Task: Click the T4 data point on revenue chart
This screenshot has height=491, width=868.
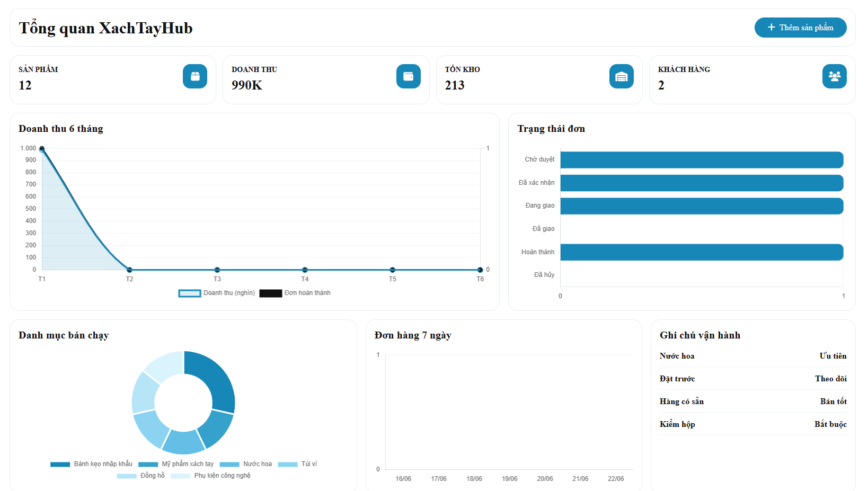Action: [305, 270]
